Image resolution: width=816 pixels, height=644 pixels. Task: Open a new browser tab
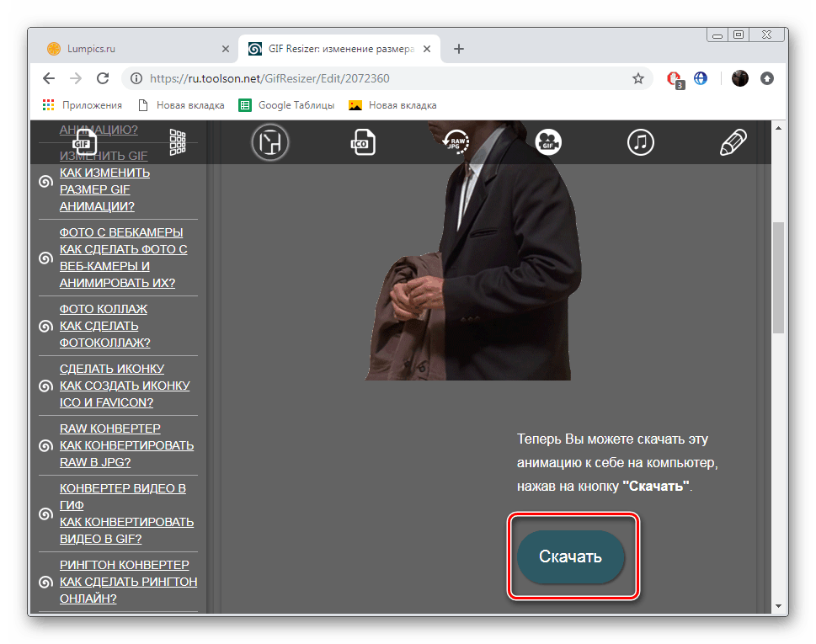pos(458,49)
